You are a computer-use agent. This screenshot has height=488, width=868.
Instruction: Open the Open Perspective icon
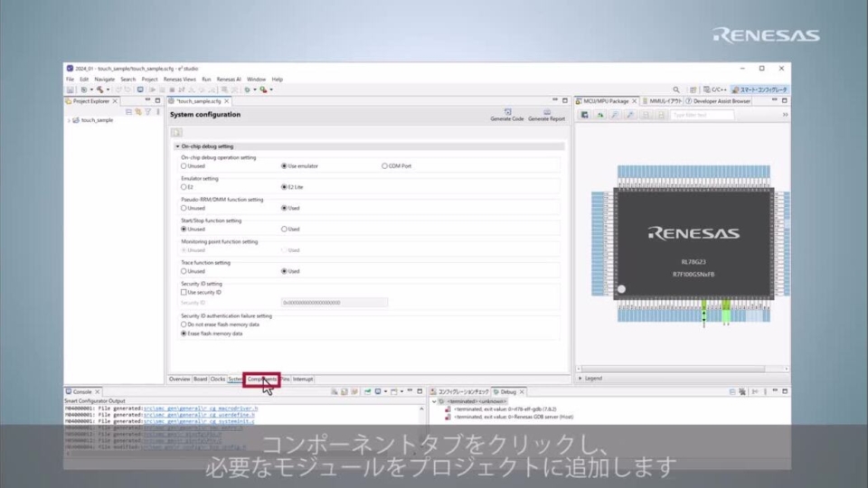coord(693,89)
